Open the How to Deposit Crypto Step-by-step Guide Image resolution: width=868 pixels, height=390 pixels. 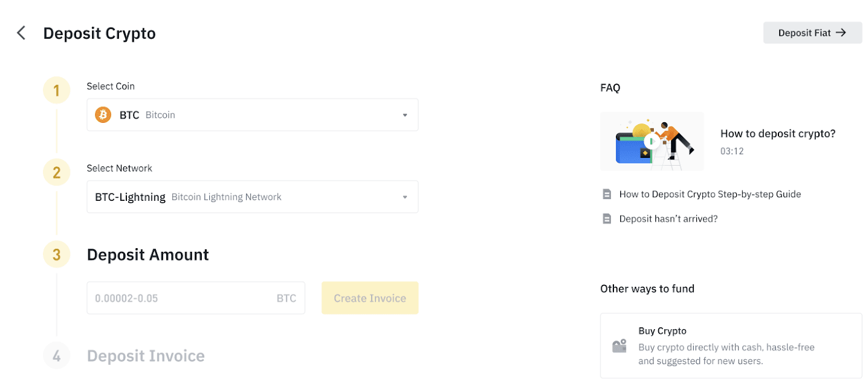pyautogui.click(x=710, y=193)
